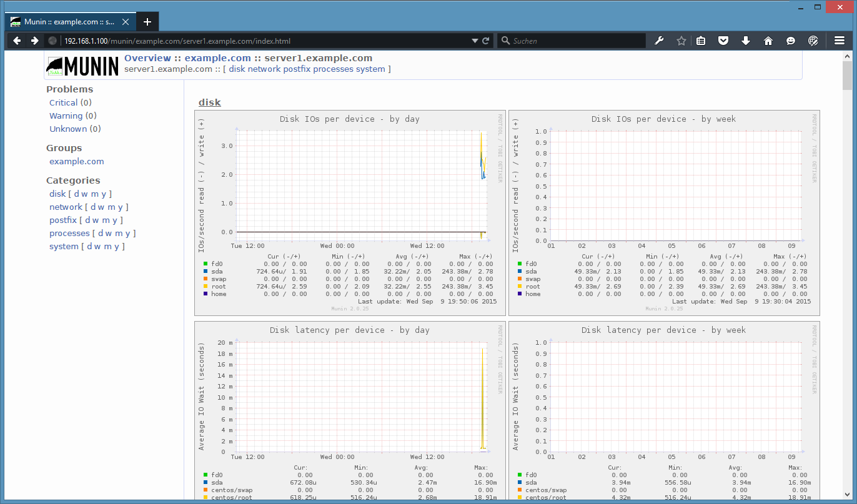
Task: Jump to disk in the header category list
Action: (237, 69)
